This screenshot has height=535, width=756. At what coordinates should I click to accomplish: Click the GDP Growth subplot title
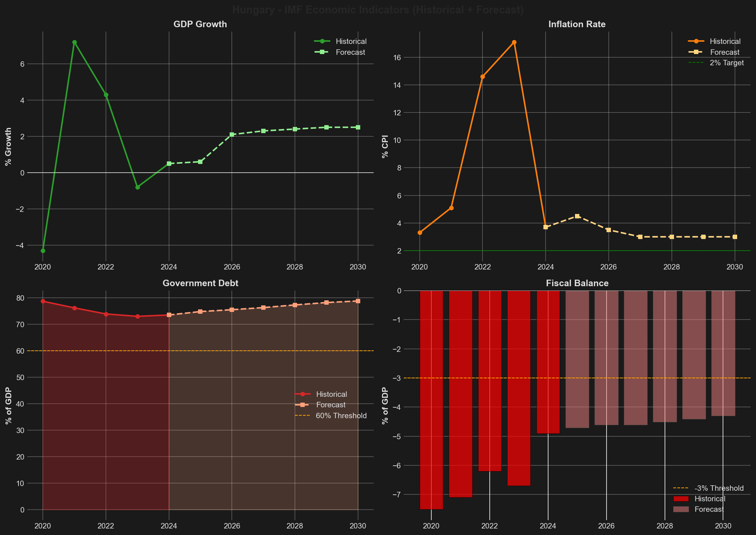click(x=200, y=24)
